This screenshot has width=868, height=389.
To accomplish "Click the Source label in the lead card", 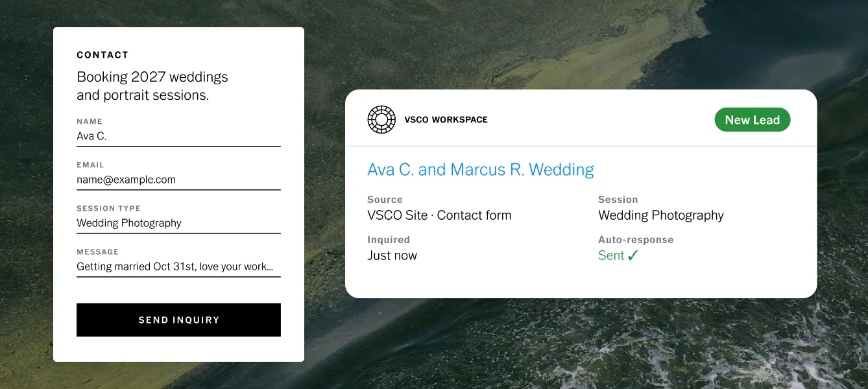I will point(385,200).
